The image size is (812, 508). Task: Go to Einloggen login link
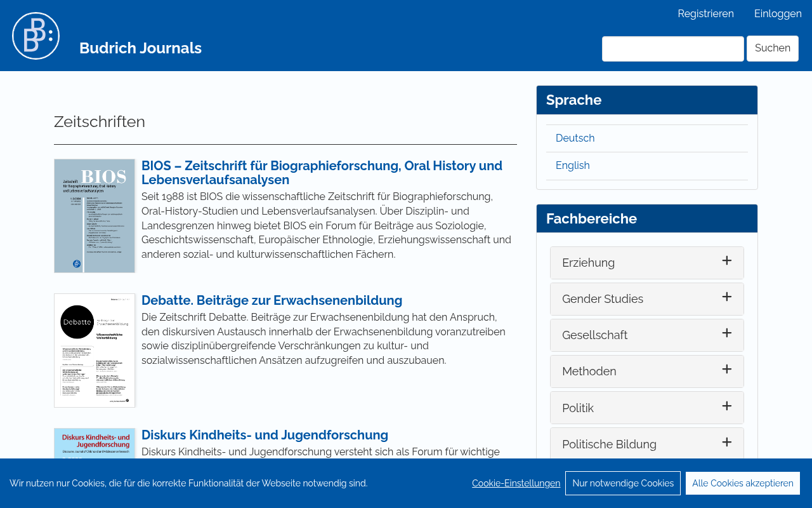[x=778, y=13]
